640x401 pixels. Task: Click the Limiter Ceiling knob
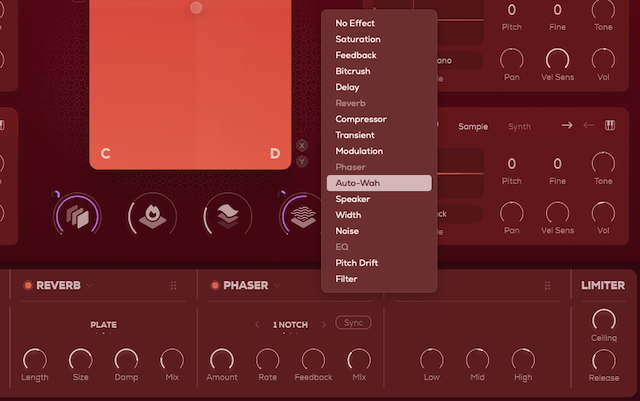(604, 320)
